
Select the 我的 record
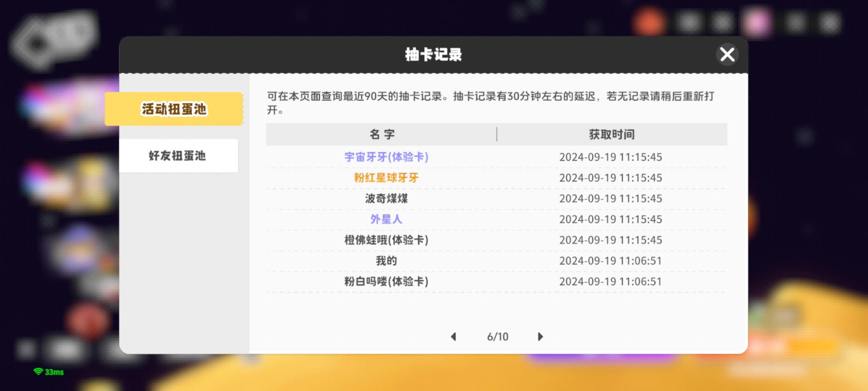point(386,261)
